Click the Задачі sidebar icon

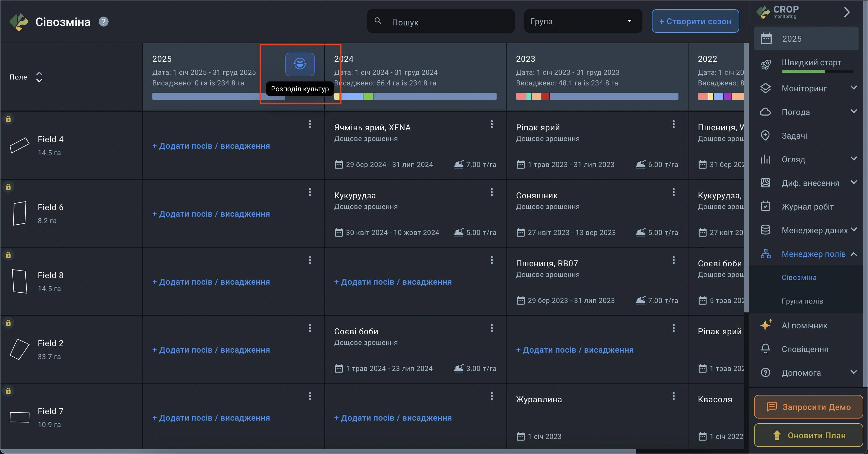[766, 136]
